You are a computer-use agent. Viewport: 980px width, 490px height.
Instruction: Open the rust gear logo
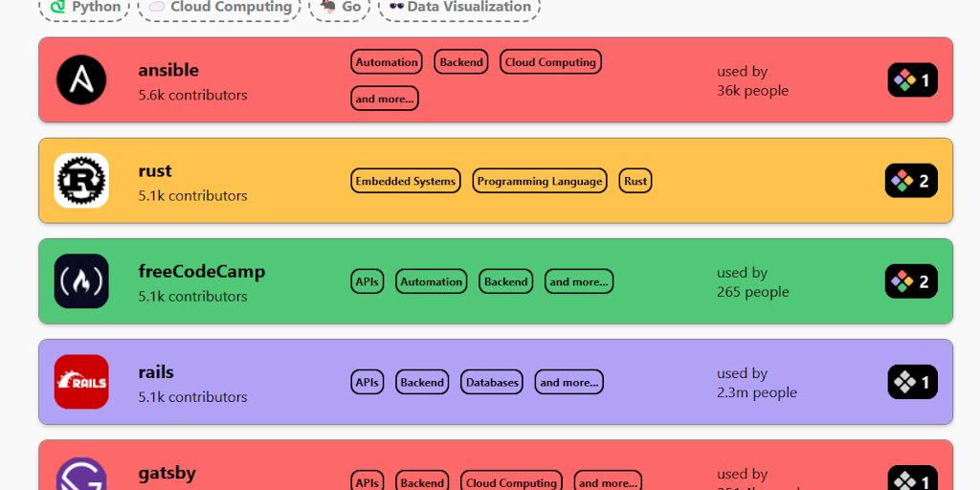coord(81,181)
